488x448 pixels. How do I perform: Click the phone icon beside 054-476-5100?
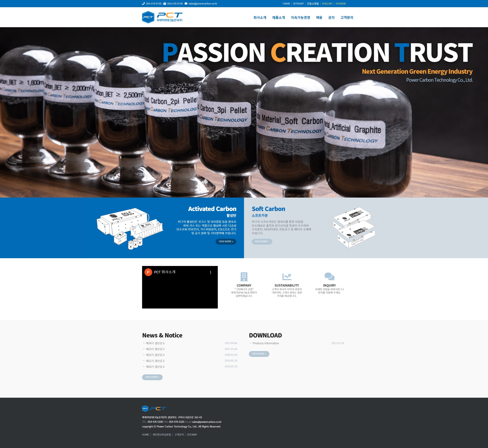point(143,4)
